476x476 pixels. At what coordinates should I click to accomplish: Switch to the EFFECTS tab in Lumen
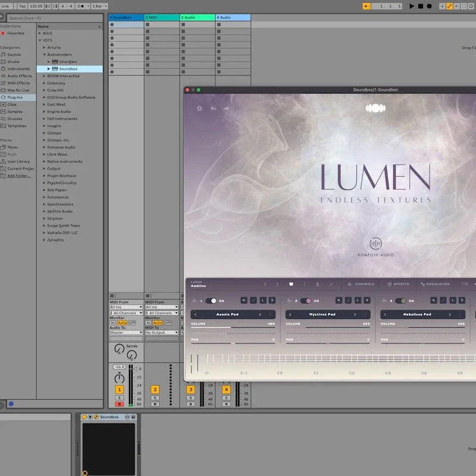coord(397,284)
